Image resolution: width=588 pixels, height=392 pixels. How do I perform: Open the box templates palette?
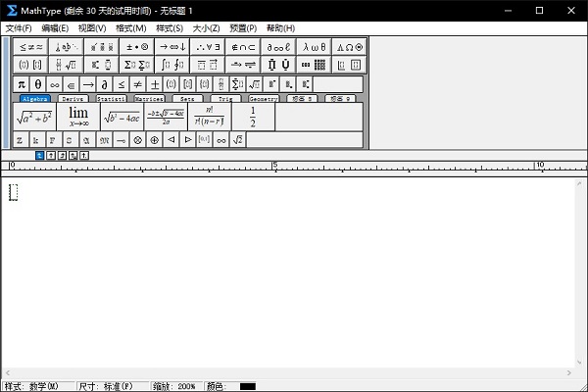click(349, 65)
